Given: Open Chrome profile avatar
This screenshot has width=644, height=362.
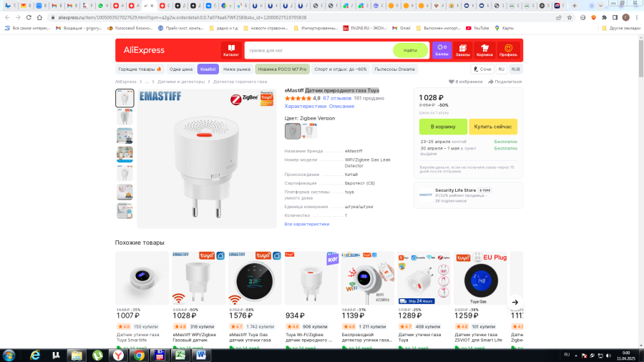Looking at the screenshot, I should 626,17.
